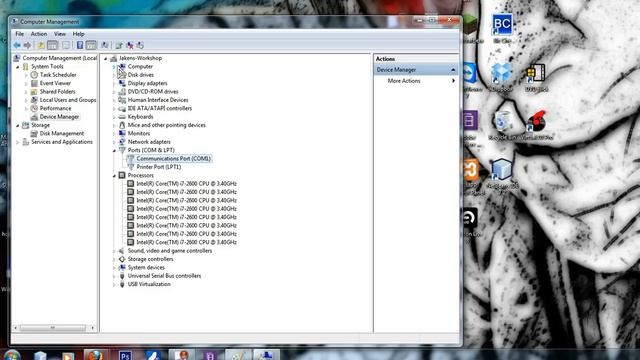640x360 pixels.
Task: Open the BC desktop shortcut icon
Action: coord(502,25)
